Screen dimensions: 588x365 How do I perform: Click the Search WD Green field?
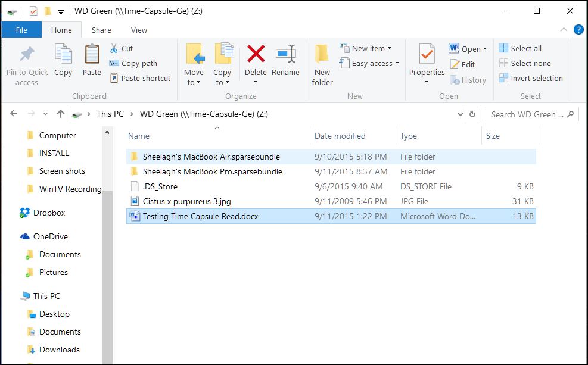(532, 114)
